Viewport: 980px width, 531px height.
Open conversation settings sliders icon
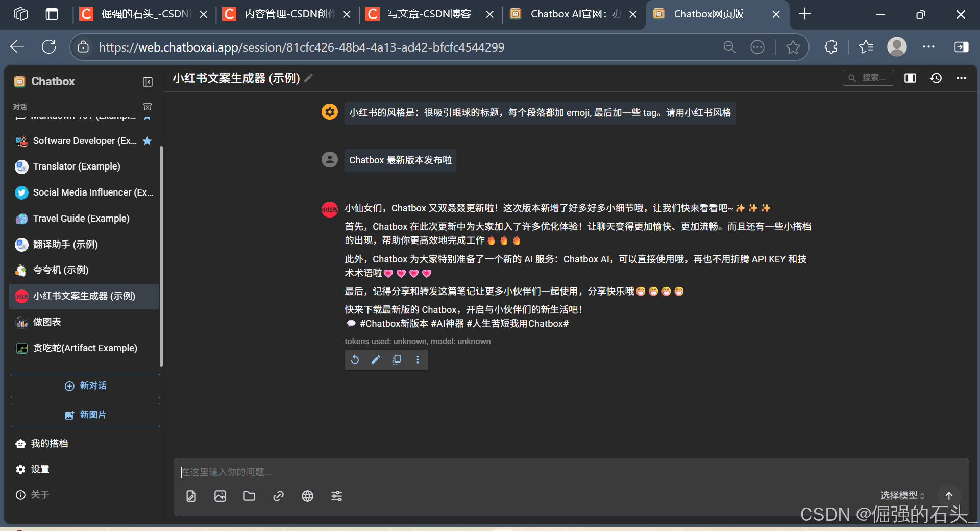point(336,496)
